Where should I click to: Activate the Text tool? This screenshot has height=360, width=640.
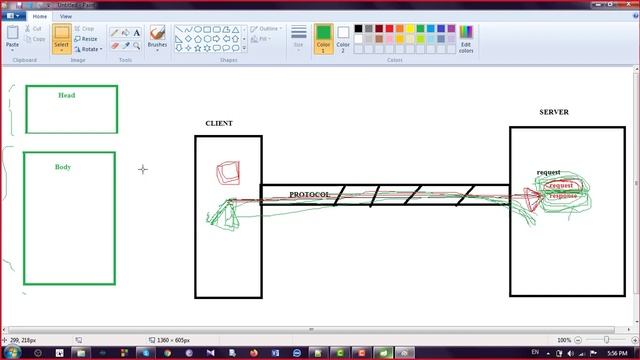coord(137,33)
